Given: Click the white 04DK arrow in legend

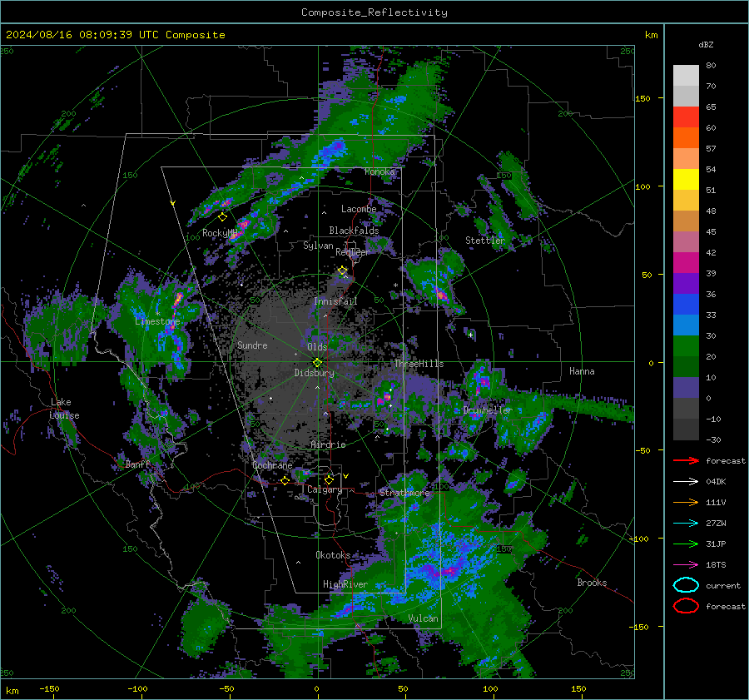Looking at the screenshot, I should coord(686,482).
